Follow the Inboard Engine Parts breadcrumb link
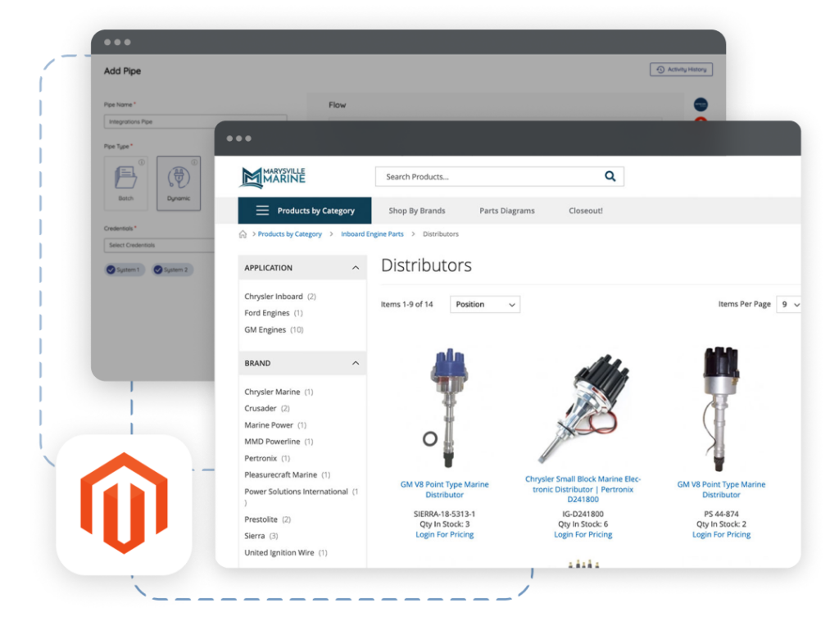The width and height of the screenshot is (839, 644). pos(372,234)
